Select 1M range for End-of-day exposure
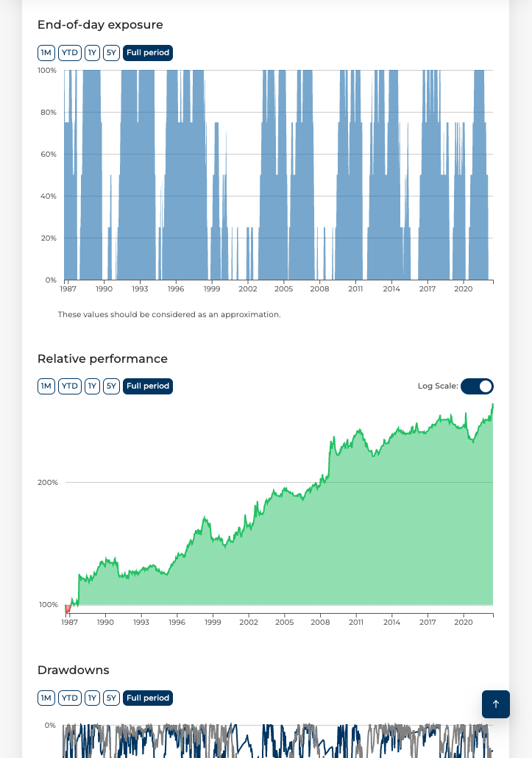Image resolution: width=532 pixels, height=758 pixels. [46, 53]
